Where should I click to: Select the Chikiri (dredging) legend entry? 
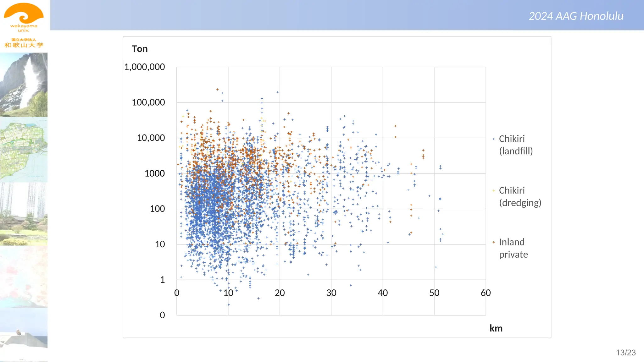pos(519,196)
